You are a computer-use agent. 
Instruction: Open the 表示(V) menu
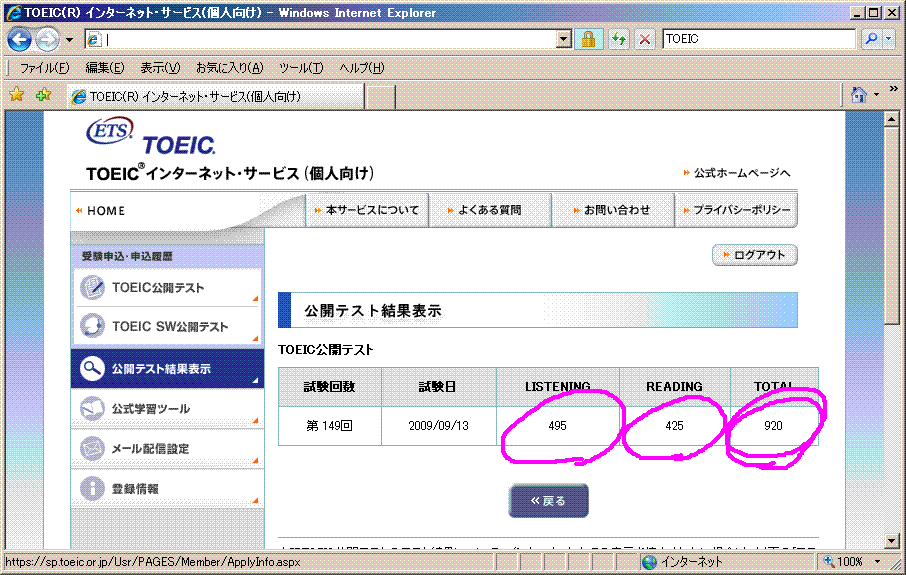160,68
